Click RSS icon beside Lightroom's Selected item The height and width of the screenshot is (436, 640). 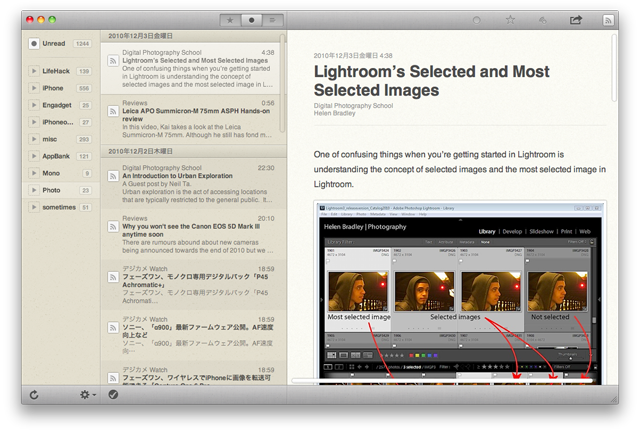[x=113, y=61]
